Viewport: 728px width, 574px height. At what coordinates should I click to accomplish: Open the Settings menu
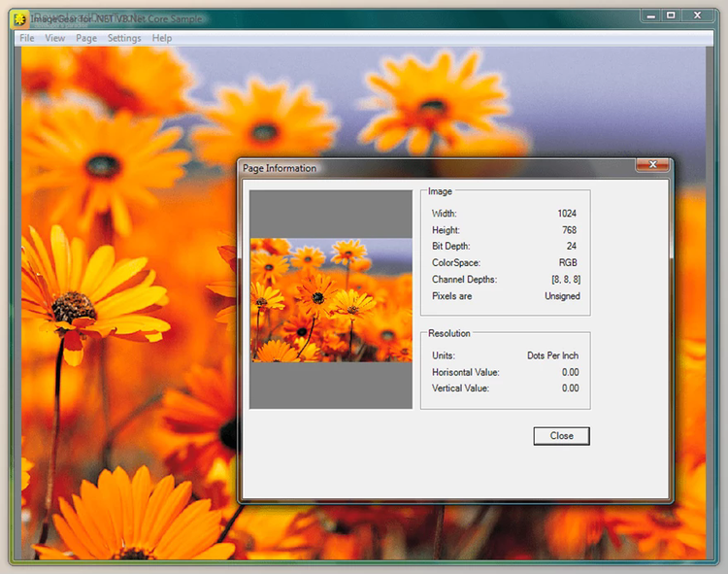(x=124, y=38)
